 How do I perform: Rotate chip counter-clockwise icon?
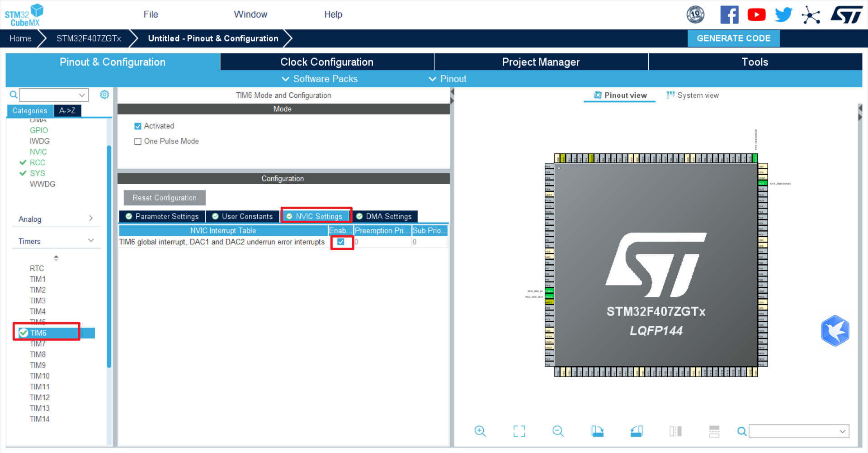[x=637, y=431]
